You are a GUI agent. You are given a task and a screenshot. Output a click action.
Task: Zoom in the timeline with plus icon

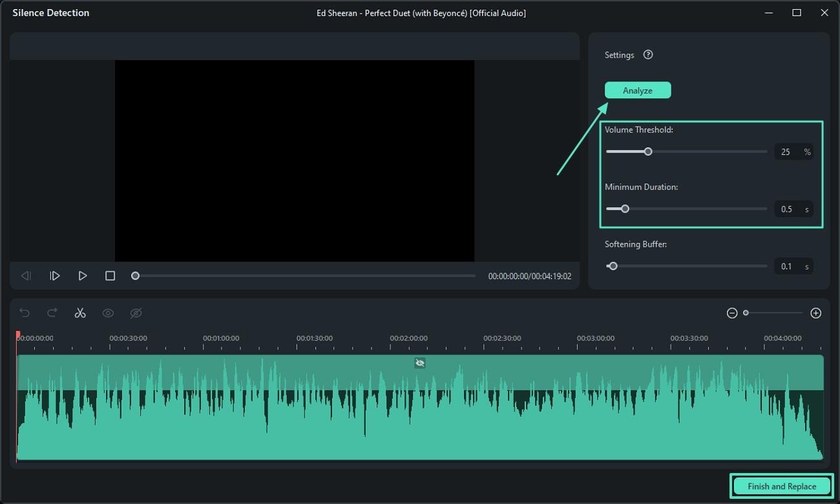(816, 313)
